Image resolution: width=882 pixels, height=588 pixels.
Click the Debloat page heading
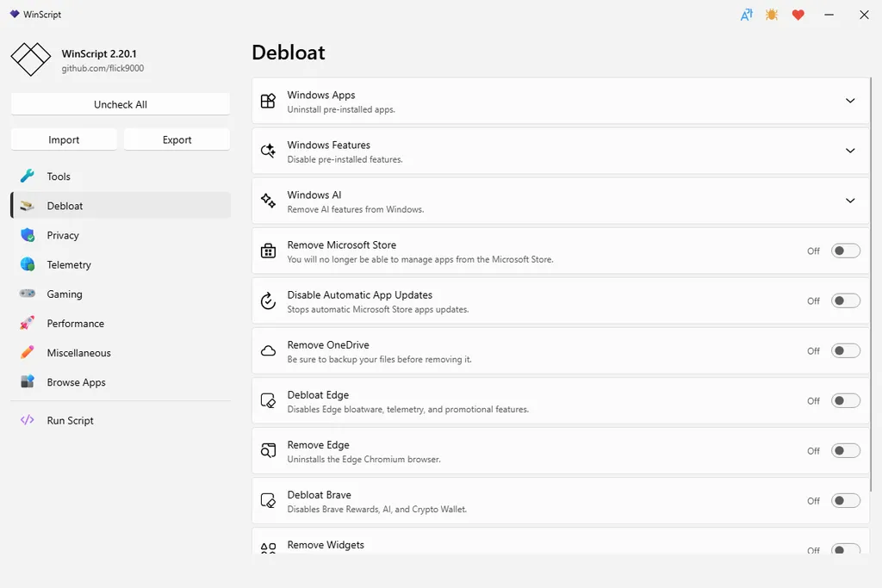click(x=289, y=53)
